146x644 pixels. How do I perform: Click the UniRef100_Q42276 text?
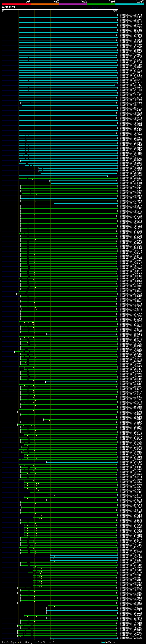pos(131,500)
